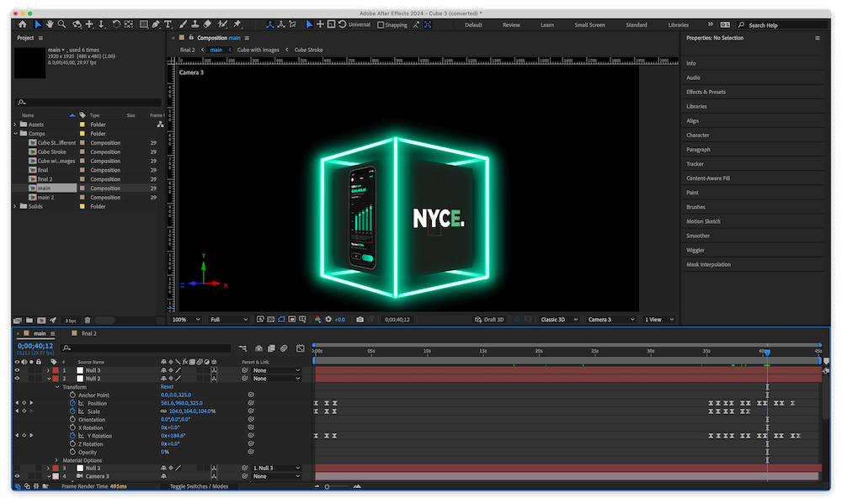Enable the Snapping checkbox

[381, 24]
